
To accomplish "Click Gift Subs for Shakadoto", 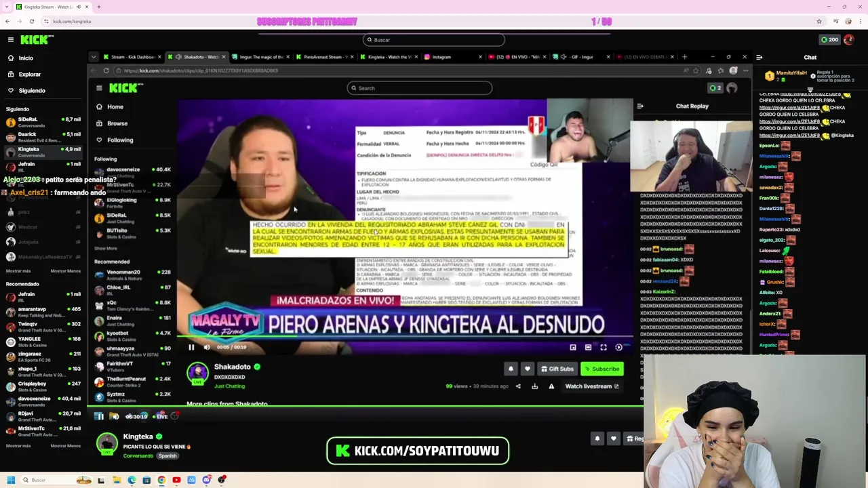I will [557, 369].
